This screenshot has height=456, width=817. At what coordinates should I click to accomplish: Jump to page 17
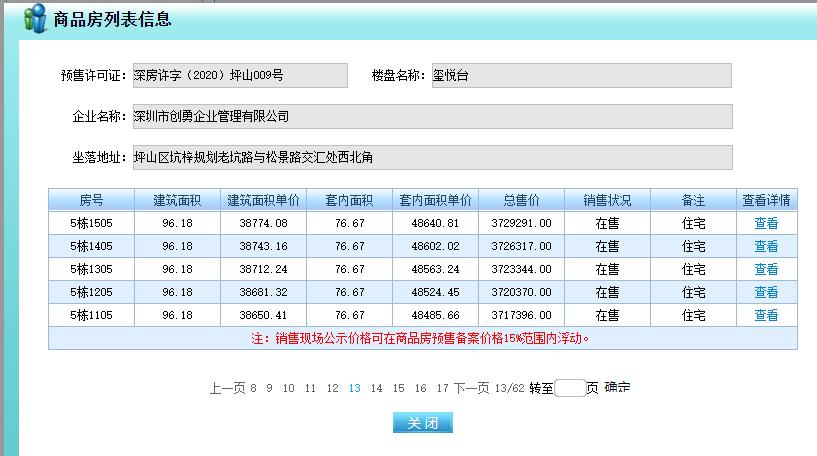point(442,388)
